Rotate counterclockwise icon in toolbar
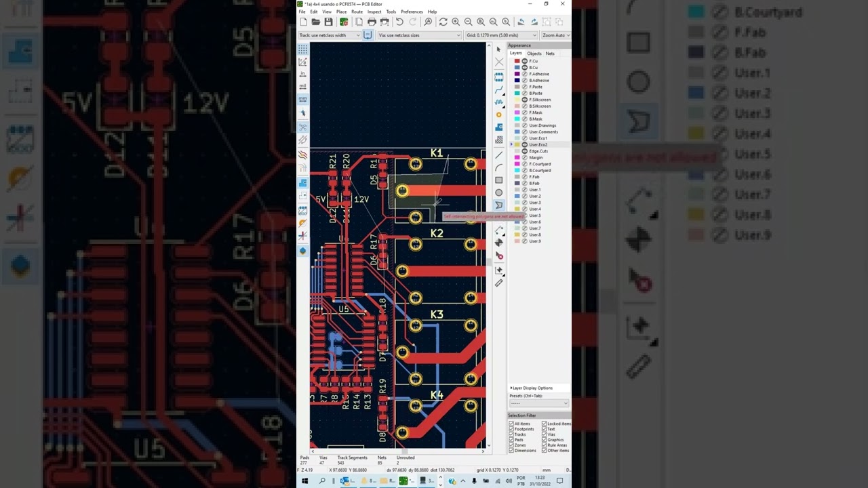 coord(522,22)
